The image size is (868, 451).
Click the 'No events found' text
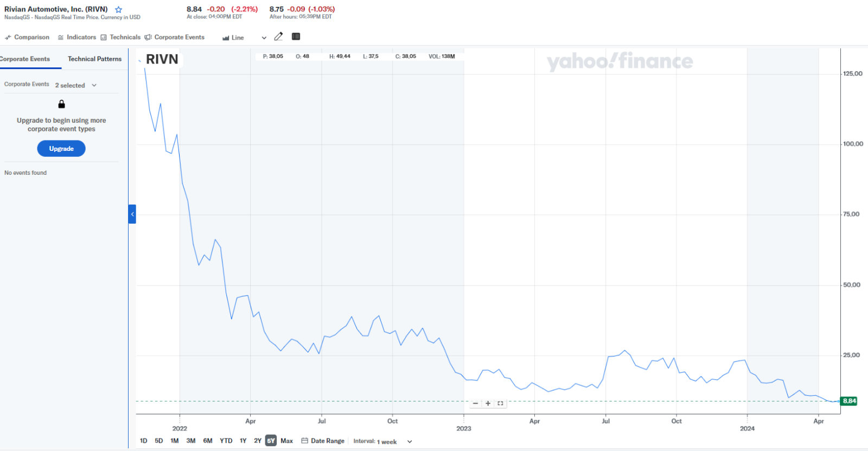pyautogui.click(x=25, y=173)
